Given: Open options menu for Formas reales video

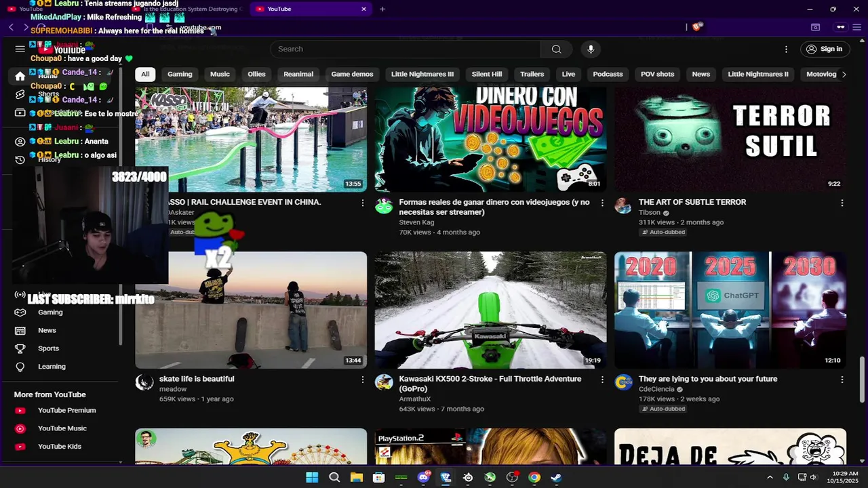Looking at the screenshot, I should (602, 203).
